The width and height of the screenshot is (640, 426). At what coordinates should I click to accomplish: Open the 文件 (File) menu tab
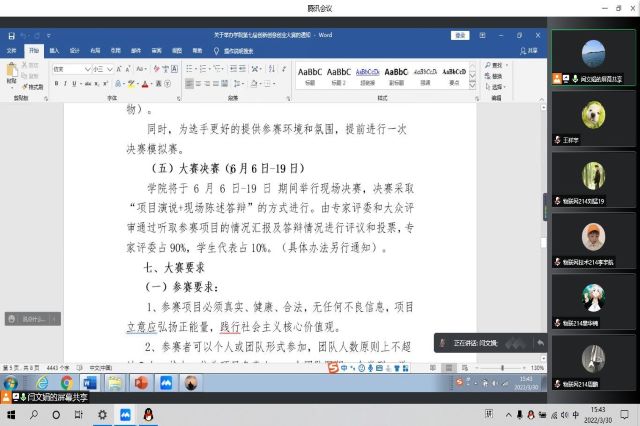[x=11, y=48]
